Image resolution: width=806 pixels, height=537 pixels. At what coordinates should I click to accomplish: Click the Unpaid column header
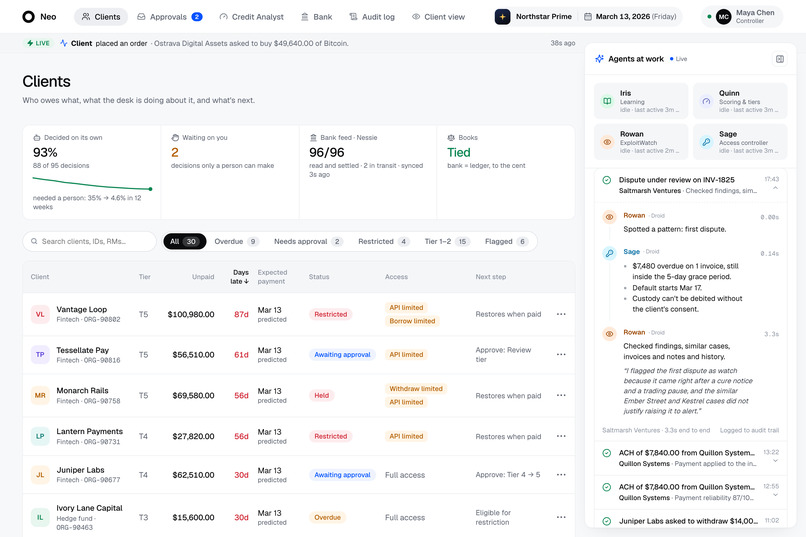pos(203,277)
